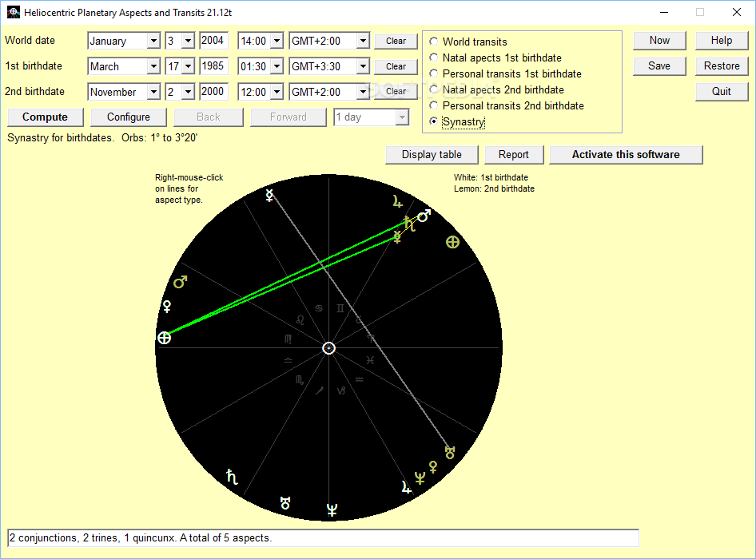Click the white Jupiter glyph on the chart
The height and width of the screenshot is (559, 756).
point(406,488)
